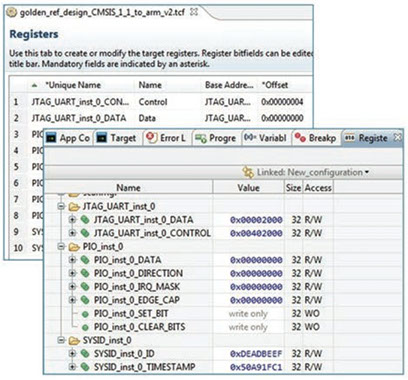Switch to the Variabl tab
408x380 pixels.
coord(266,138)
